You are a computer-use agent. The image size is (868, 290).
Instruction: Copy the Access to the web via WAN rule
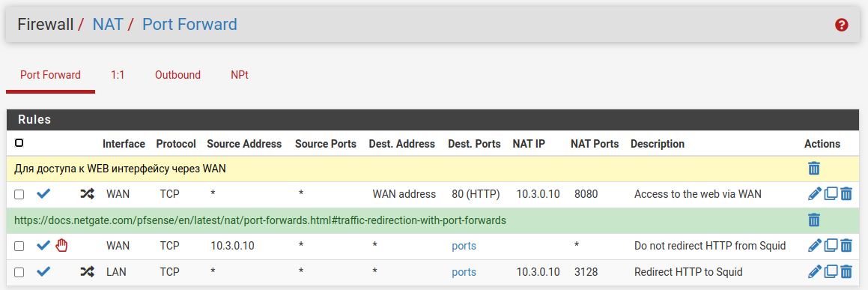coord(831,193)
